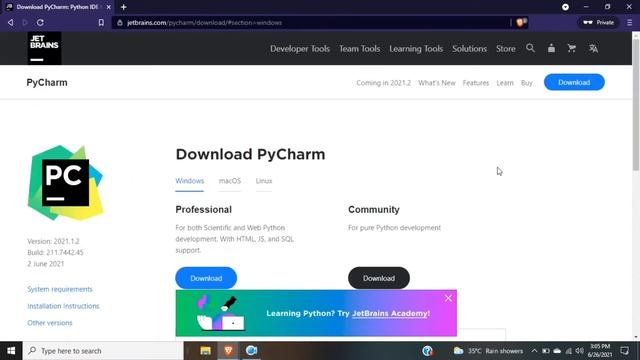Click the volume speaker tray icon

[x=580, y=351]
